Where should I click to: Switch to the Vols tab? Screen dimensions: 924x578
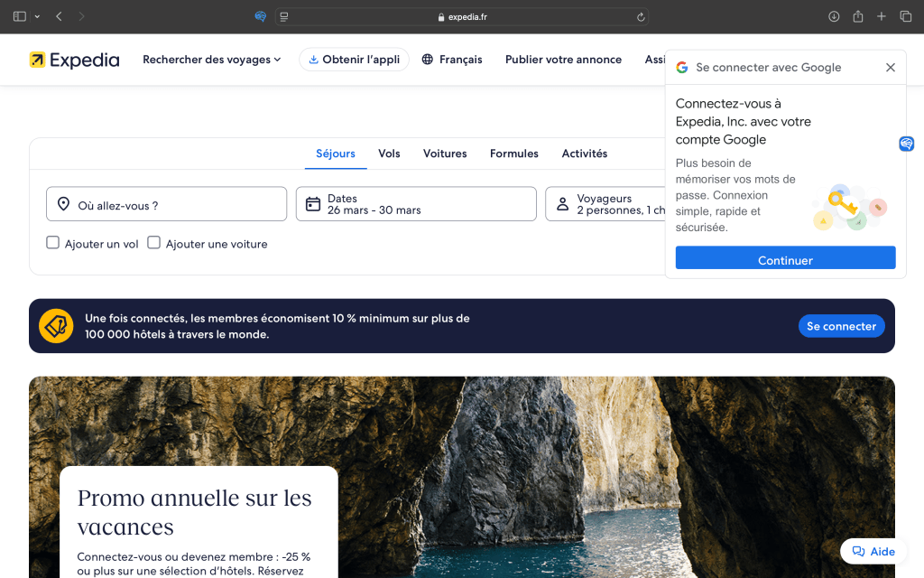coord(389,154)
